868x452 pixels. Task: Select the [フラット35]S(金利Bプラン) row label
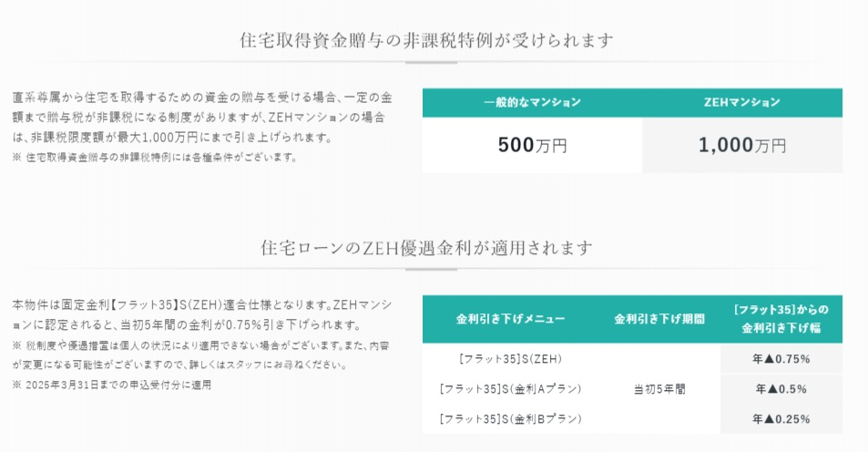pyautogui.click(x=510, y=419)
